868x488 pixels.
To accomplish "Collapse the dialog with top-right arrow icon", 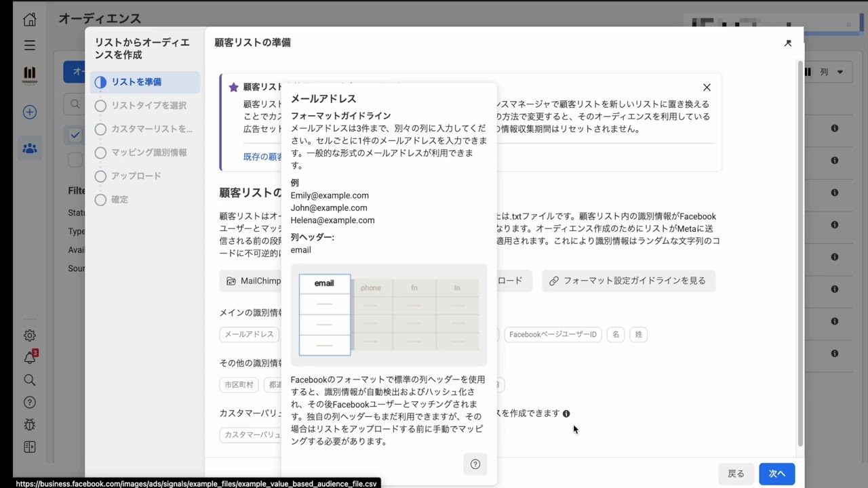I will click(x=788, y=43).
